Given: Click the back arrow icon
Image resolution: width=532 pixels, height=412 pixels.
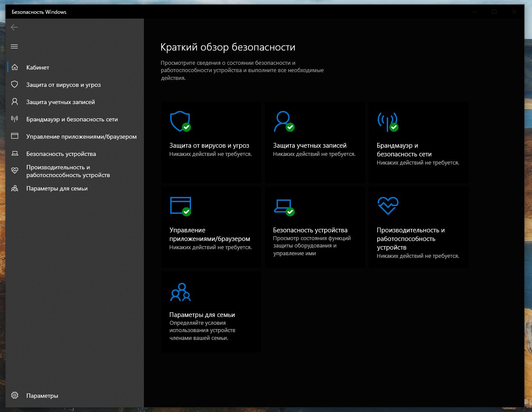Looking at the screenshot, I should [14, 27].
